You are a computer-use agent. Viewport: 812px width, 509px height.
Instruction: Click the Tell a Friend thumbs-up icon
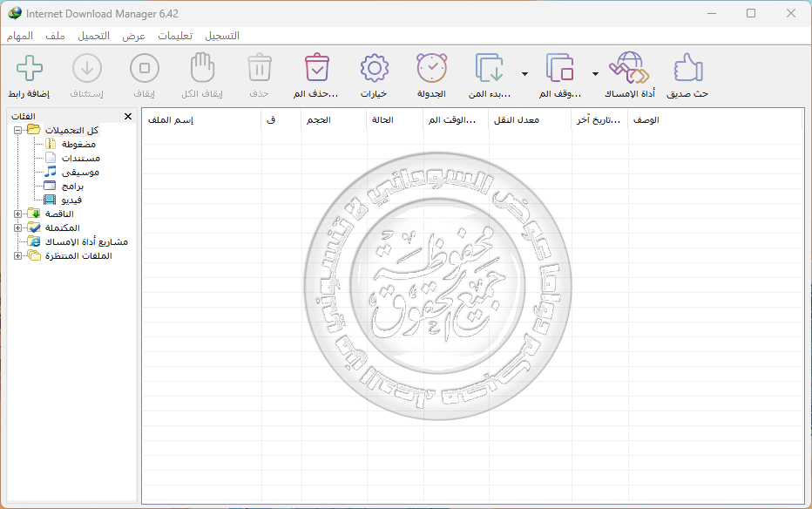[x=687, y=70]
